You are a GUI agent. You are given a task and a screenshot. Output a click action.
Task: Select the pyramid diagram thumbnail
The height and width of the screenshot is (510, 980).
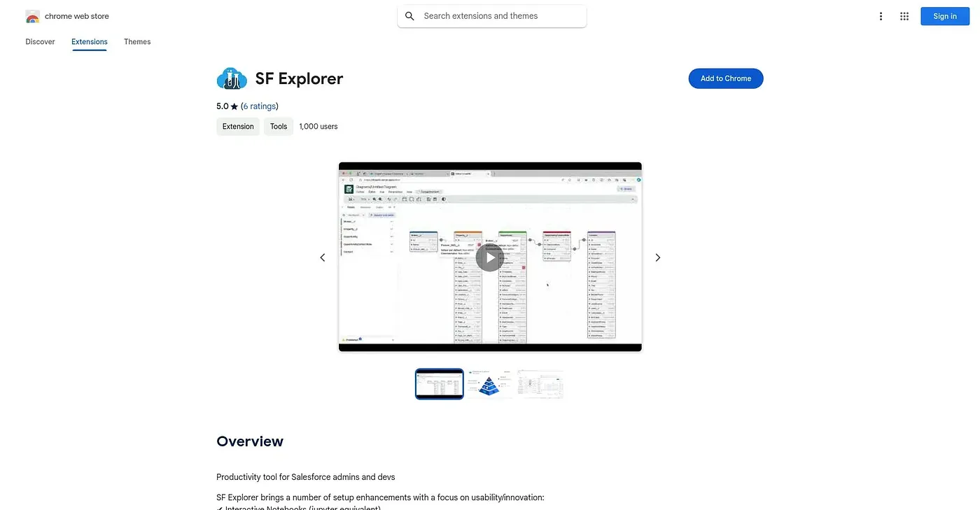490,384
